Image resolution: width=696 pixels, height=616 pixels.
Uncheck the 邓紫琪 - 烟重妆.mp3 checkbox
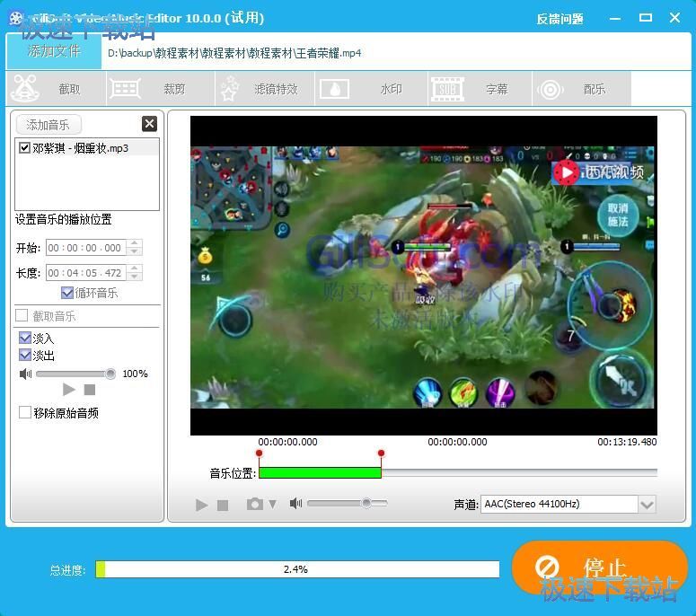[25, 148]
